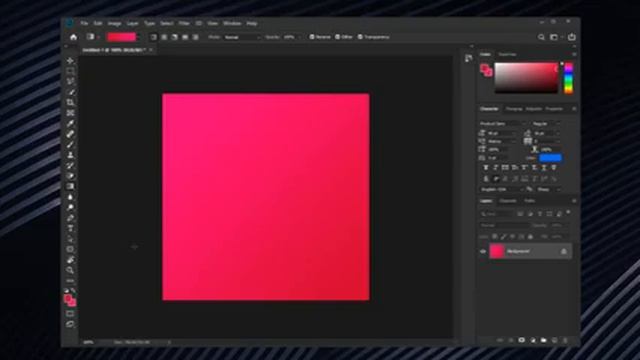Select the Brush tool
Image resolution: width=640 pixels, height=360 pixels.
click(x=70, y=144)
